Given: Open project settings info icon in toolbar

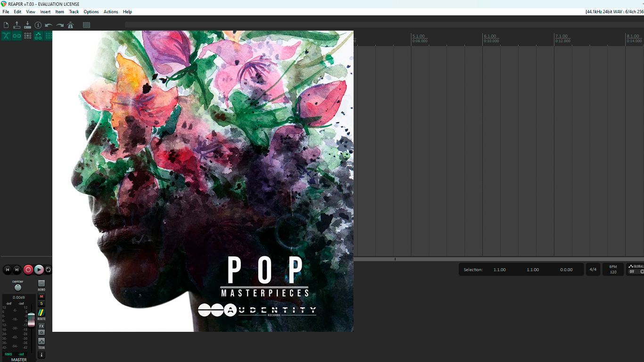Looking at the screenshot, I should pos(38,25).
